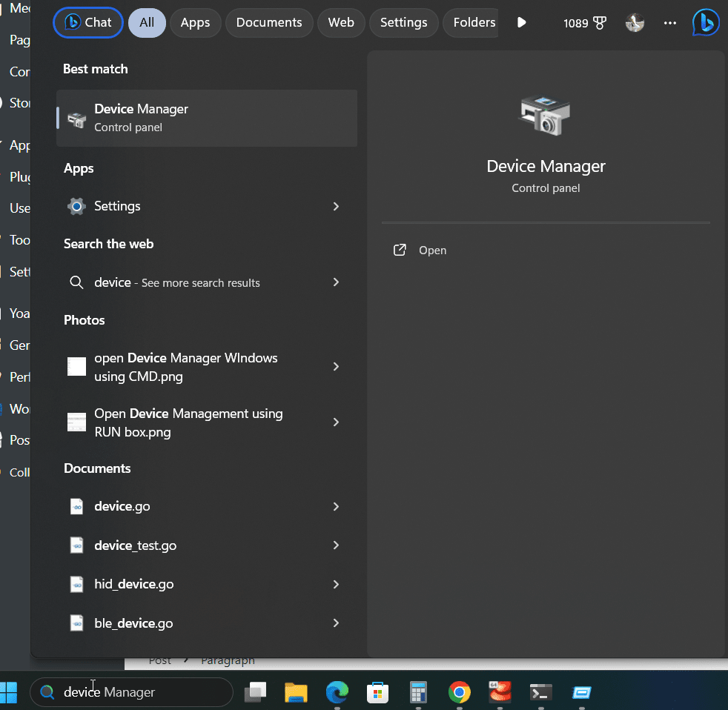Open File Explorer from the taskbar

297,692
